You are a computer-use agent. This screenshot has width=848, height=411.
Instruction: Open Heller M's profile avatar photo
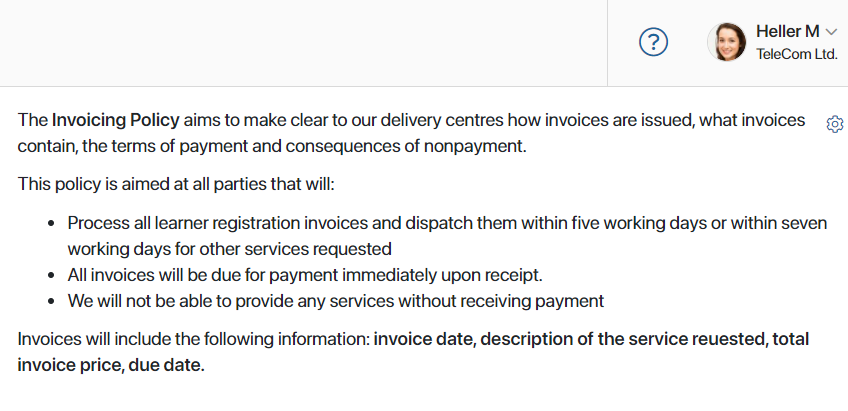pyautogui.click(x=727, y=42)
